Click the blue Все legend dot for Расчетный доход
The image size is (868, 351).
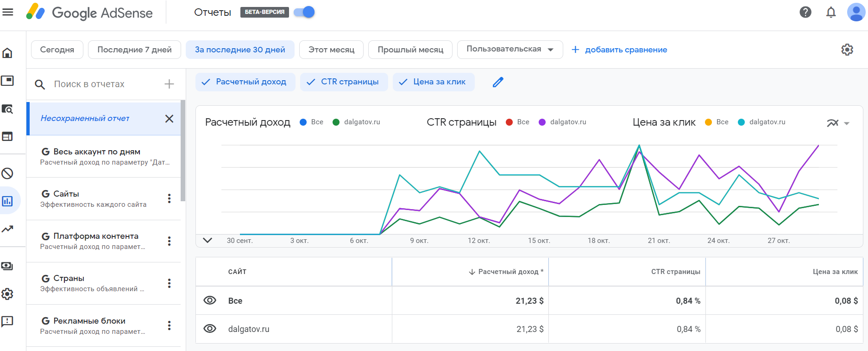(303, 122)
